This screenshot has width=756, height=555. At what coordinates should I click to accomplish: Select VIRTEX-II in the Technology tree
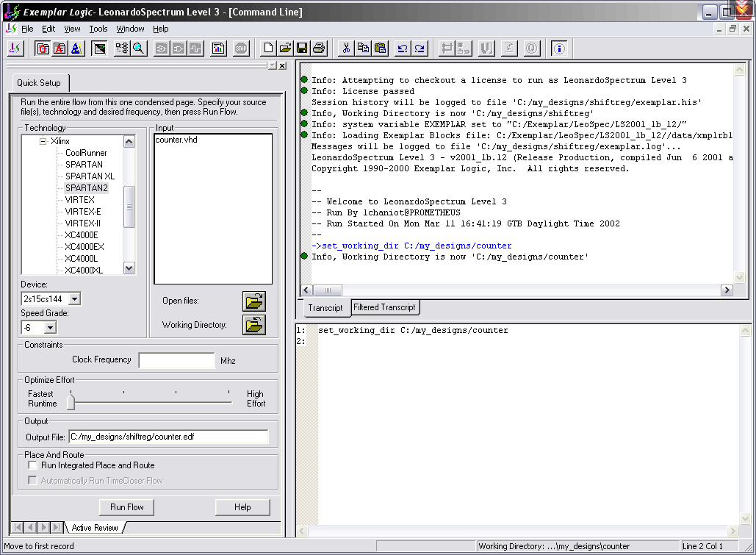(x=83, y=223)
